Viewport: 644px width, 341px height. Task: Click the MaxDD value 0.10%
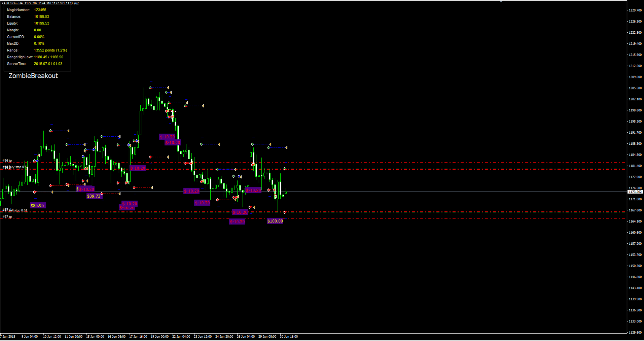coord(39,43)
